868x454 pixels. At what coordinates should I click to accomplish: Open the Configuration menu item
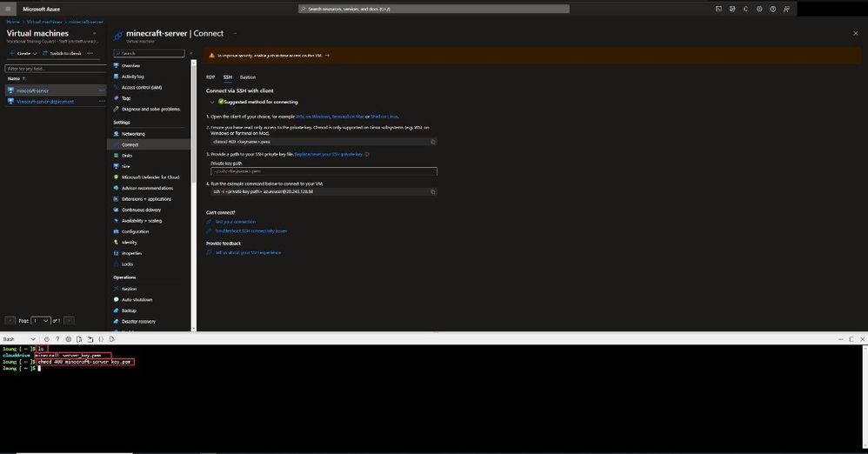(135, 231)
